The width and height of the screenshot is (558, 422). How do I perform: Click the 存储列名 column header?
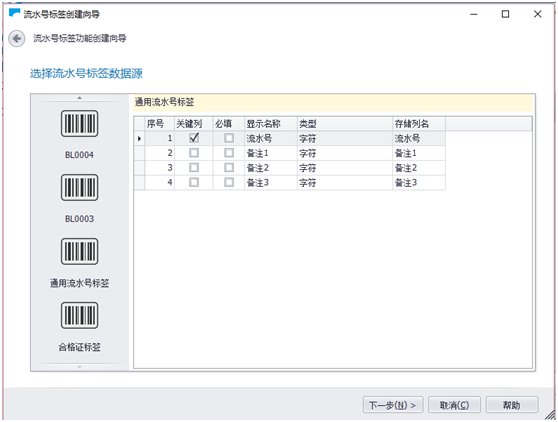418,124
